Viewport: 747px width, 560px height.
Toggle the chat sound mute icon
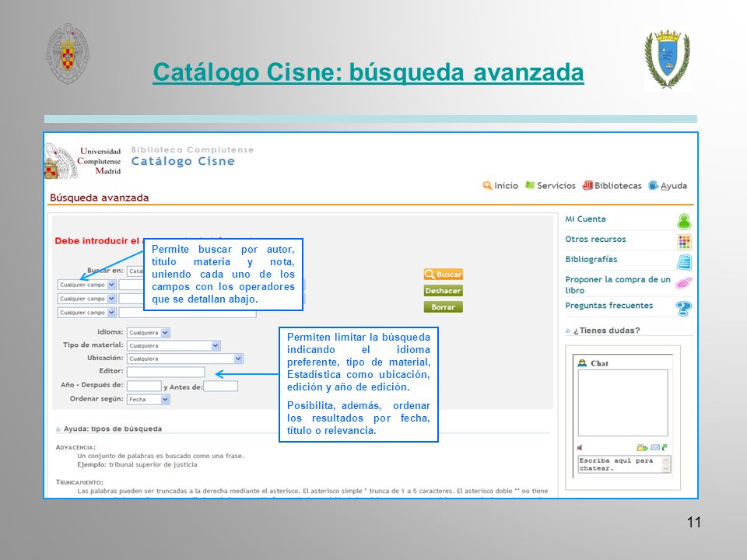pos(580,448)
